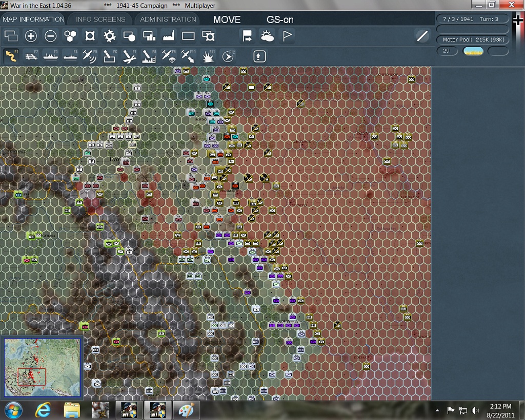Toggle screen-with-bars overlay icon
Image resolution: width=525 pixels, height=420 pixels.
(x=149, y=36)
